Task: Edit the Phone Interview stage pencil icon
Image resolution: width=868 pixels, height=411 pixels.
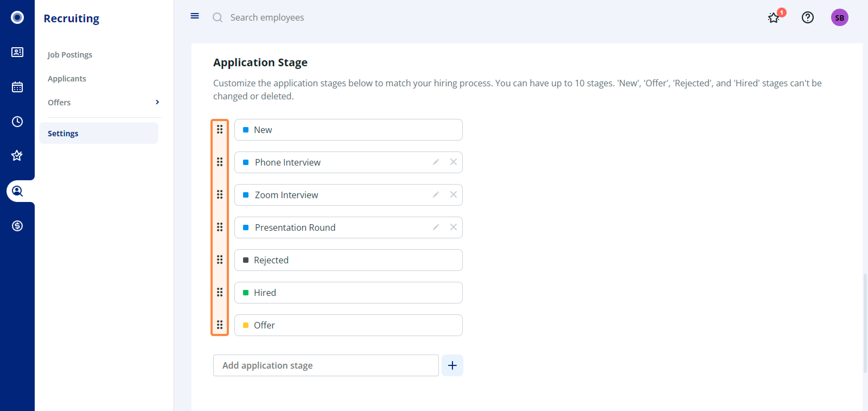Action: (x=436, y=163)
